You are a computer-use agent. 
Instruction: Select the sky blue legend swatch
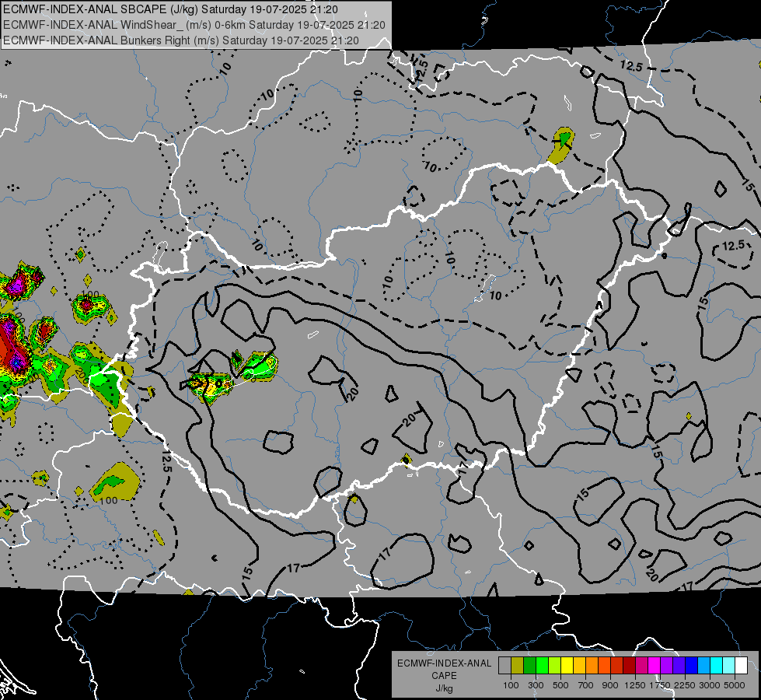(x=703, y=666)
